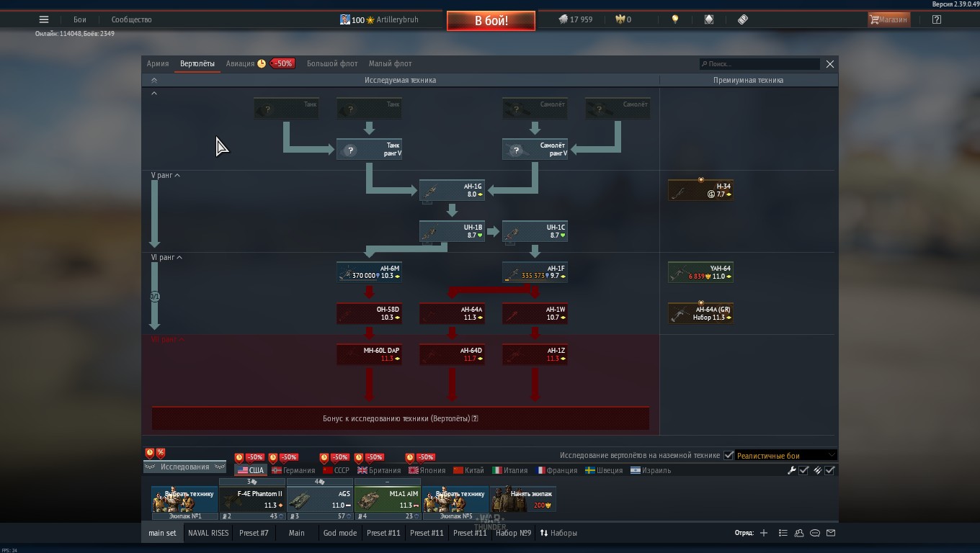Image resolution: width=980 pixels, height=553 pixels.
Task: Select the OH-58D helicopter card
Action: pos(369,313)
